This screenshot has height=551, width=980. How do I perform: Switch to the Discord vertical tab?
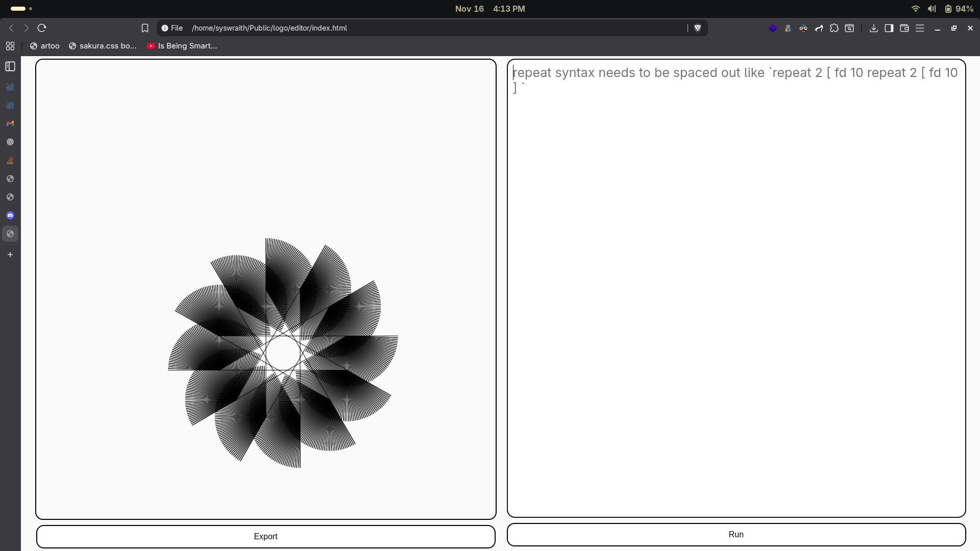pyautogui.click(x=10, y=215)
